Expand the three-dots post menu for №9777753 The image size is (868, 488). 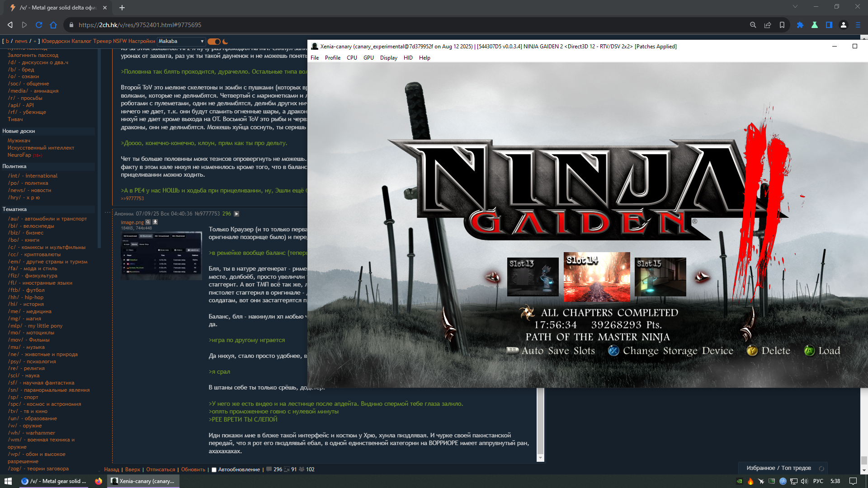108,212
